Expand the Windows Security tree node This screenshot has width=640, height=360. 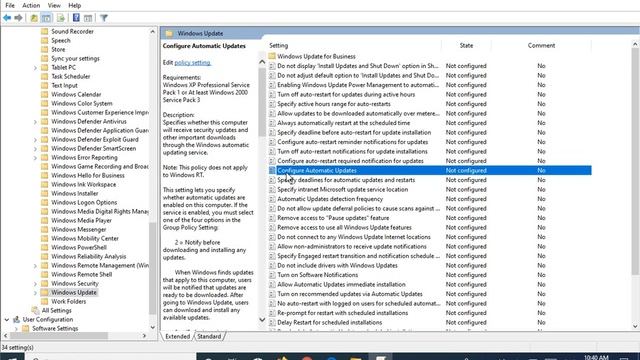pyautogui.click(x=35, y=284)
